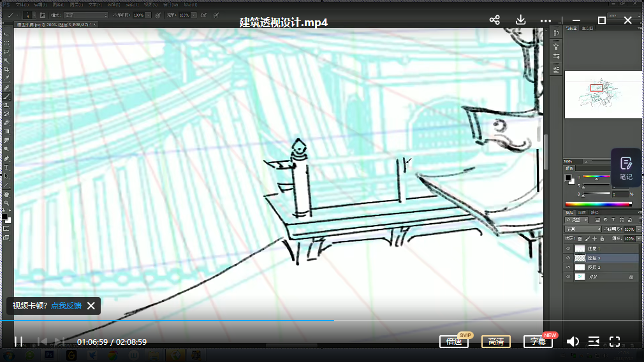Viewport: 644px width, 362px height.
Task: Toggle visibility of layer 图层 3
Action: pos(568,257)
